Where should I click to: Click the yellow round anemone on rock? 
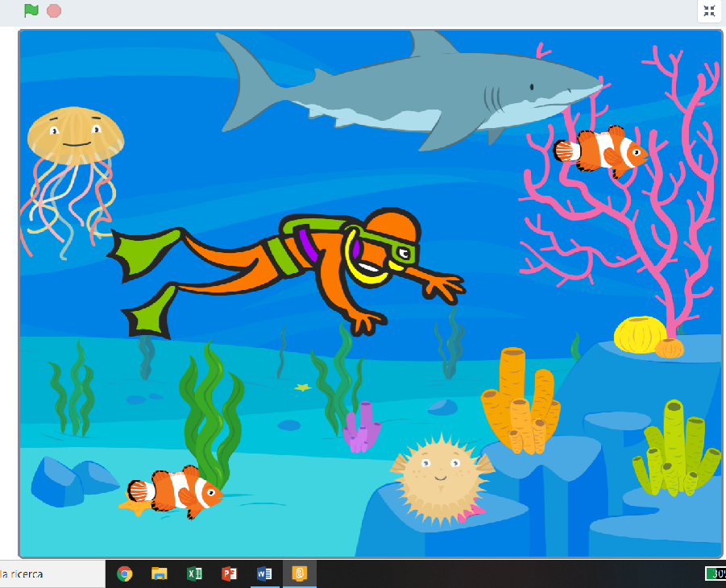pyautogui.click(x=641, y=334)
